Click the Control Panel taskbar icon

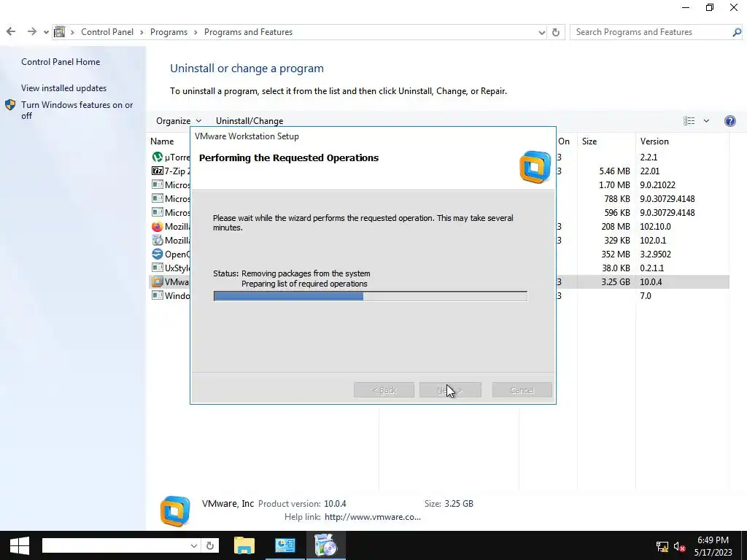[x=285, y=545]
